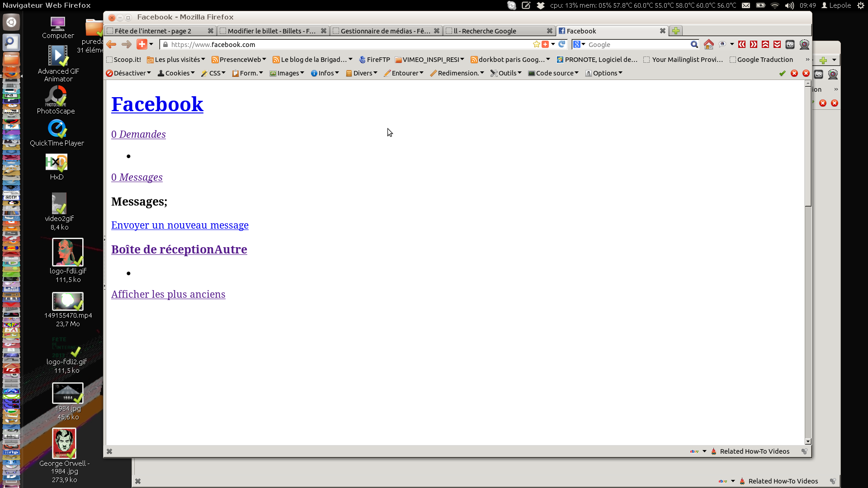The width and height of the screenshot is (868, 488).
Task: Expand the Cookies dropdown
Action: tap(176, 73)
